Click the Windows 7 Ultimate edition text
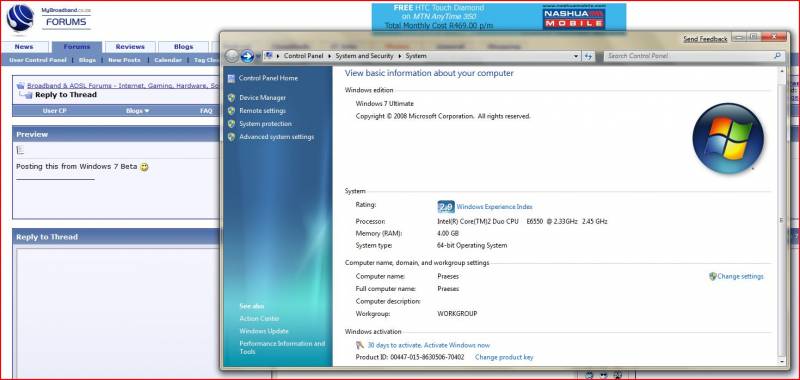This screenshot has width=800, height=380. [385, 104]
